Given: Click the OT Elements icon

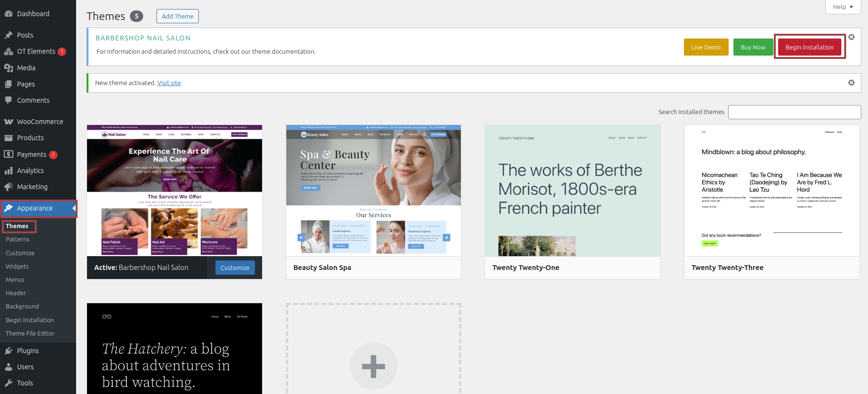Looking at the screenshot, I should click(9, 51).
